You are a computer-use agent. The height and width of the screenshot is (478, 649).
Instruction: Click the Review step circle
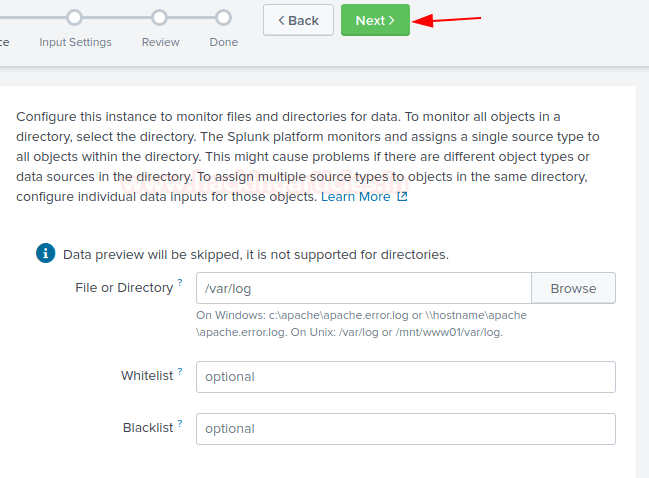point(160,17)
